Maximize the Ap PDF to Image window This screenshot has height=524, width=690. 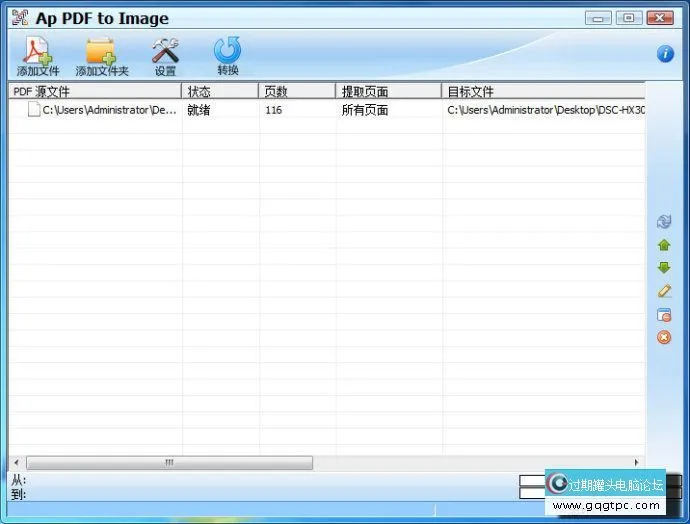(x=629, y=18)
